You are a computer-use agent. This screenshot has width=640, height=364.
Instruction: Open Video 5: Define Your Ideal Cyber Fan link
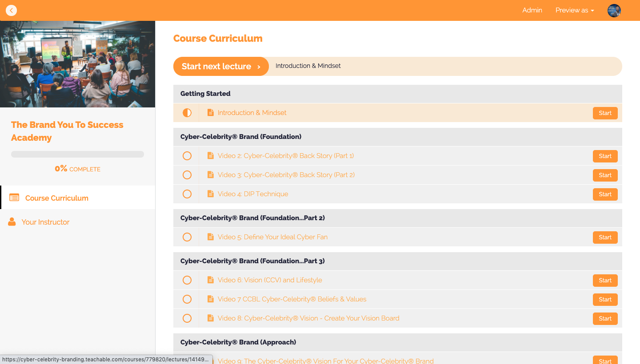click(272, 237)
